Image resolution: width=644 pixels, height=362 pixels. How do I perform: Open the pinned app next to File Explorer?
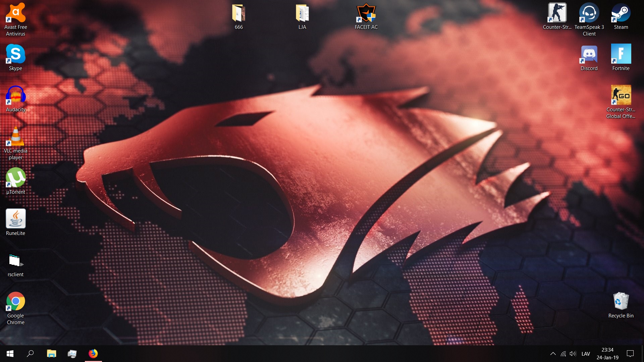(72, 354)
